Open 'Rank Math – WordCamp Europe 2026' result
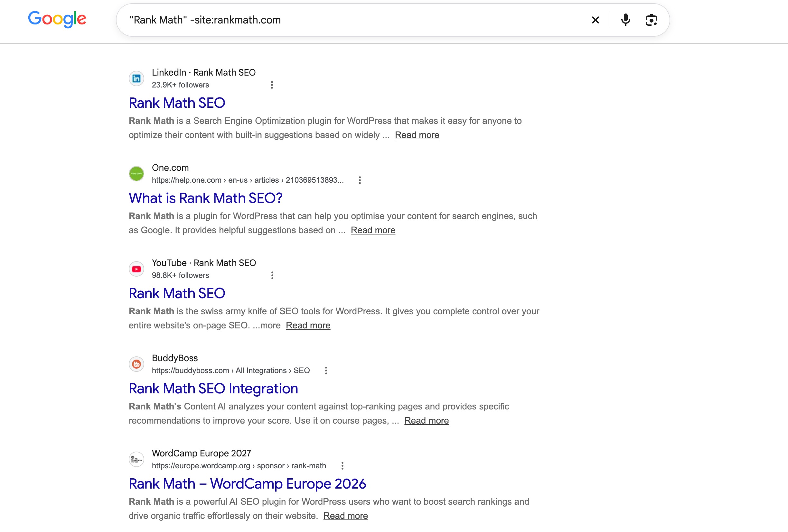The height and width of the screenshot is (532, 788). pyautogui.click(x=247, y=484)
